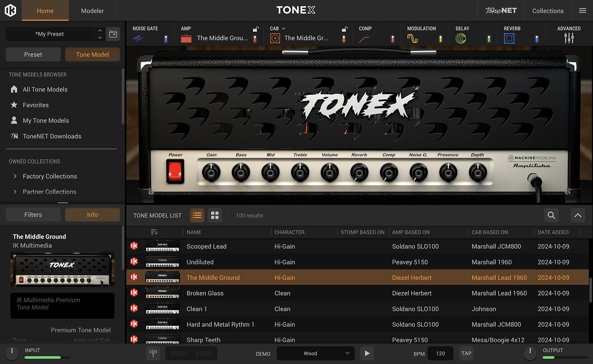Open the Collections link

click(548, 11)
